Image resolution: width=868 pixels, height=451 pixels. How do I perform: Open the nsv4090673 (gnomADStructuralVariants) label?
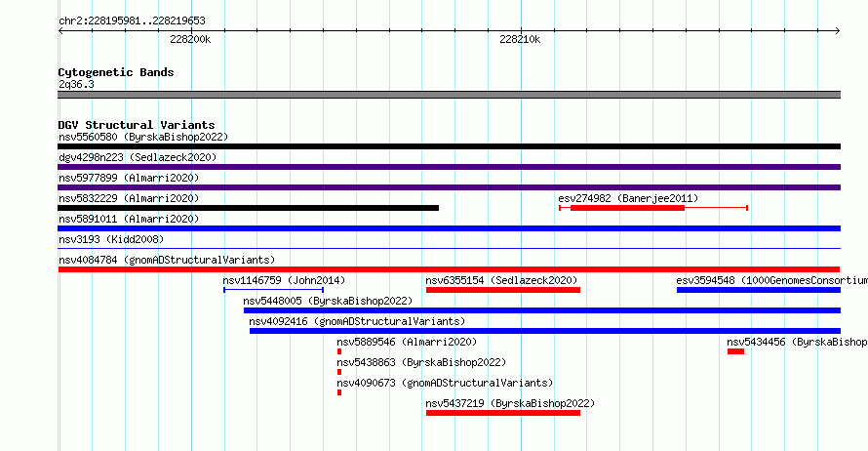click(x=445, y=383)
